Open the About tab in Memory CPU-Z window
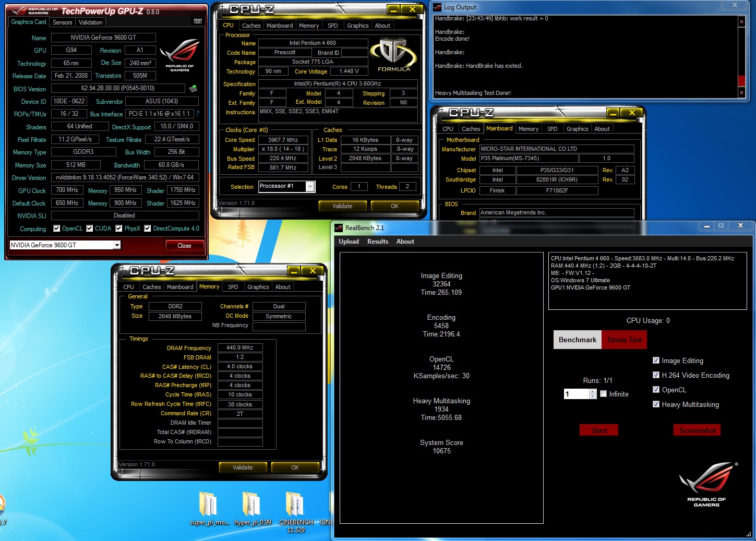Viewport: 756px width, 541px height. 283,286
